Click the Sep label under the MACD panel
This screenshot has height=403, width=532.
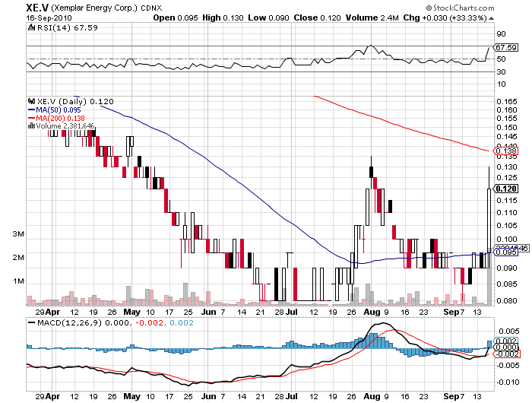pos(451,397)
